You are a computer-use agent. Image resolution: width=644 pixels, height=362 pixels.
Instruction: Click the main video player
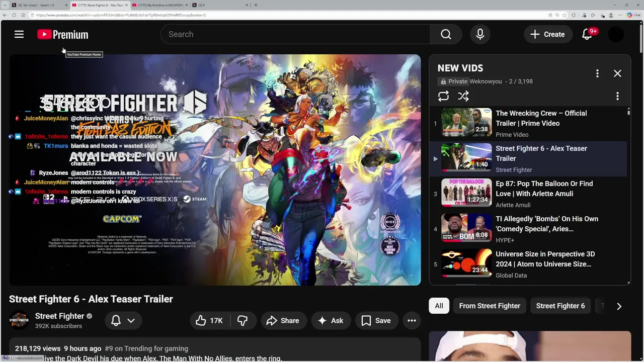click(x=215, y=170)
